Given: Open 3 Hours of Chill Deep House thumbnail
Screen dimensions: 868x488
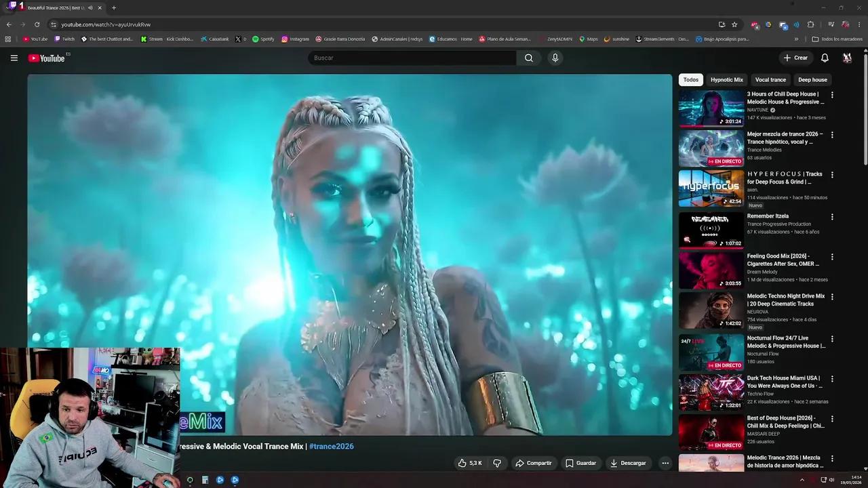Looking at the screenshot, I should click(x=711, y=108).
